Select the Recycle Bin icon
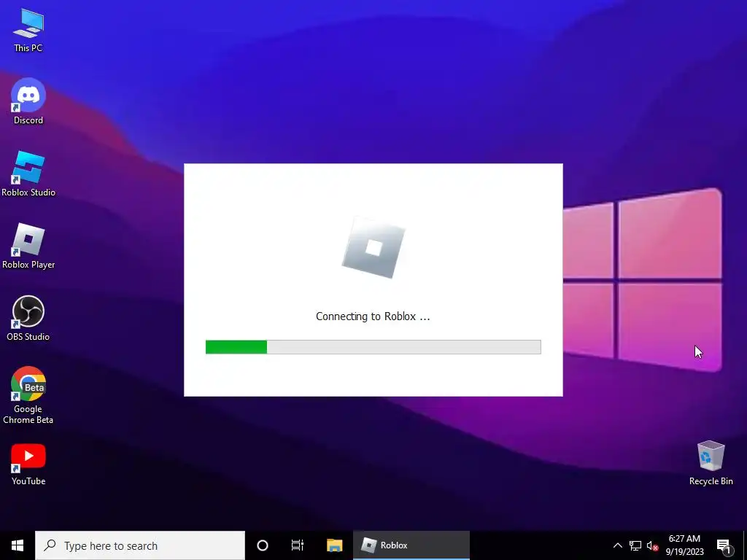Viewport: 747px width, 560px height. coord(711,463)
